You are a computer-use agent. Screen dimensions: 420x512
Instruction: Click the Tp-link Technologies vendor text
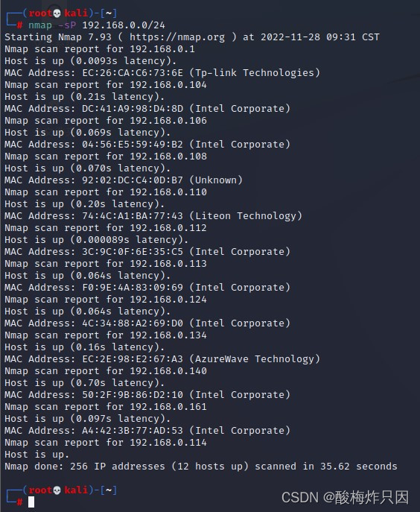[255, 73]
